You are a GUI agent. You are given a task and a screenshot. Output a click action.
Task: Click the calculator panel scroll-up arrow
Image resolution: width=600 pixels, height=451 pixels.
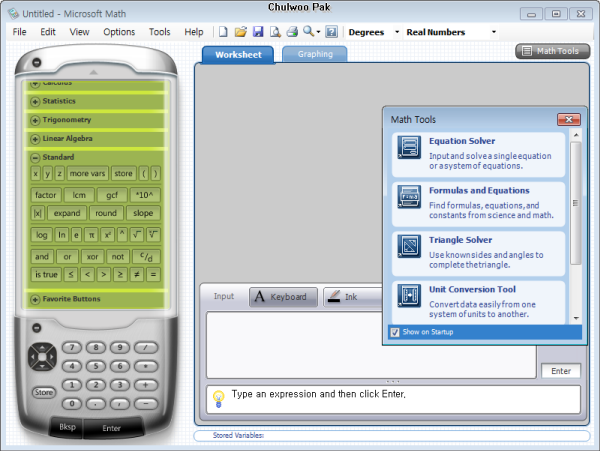pos(93,72)
